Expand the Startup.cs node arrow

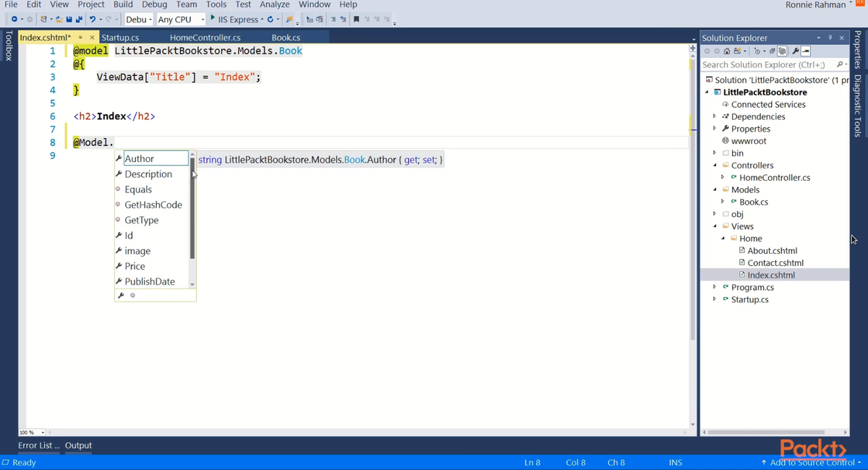click(x=715, y=299)
